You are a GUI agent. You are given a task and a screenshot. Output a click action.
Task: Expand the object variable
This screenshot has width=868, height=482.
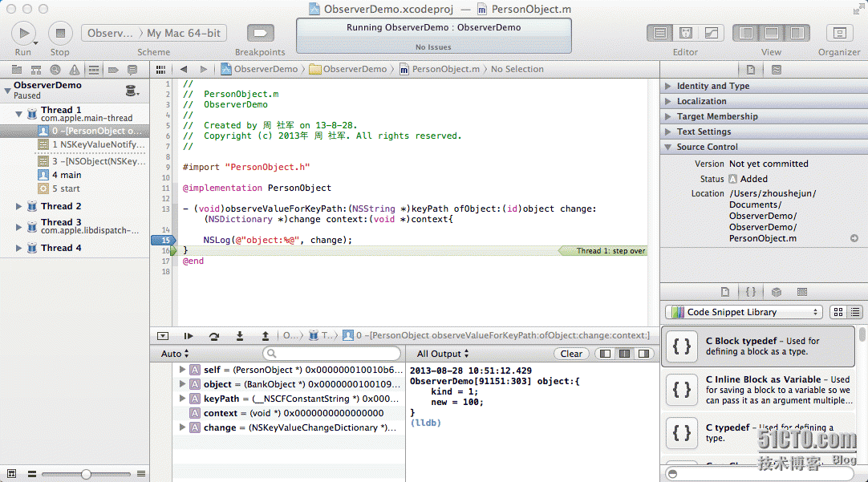(x=182, y=383)
